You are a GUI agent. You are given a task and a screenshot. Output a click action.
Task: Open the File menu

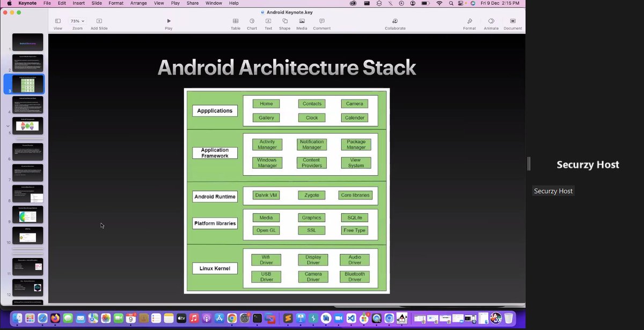point(47,3)
